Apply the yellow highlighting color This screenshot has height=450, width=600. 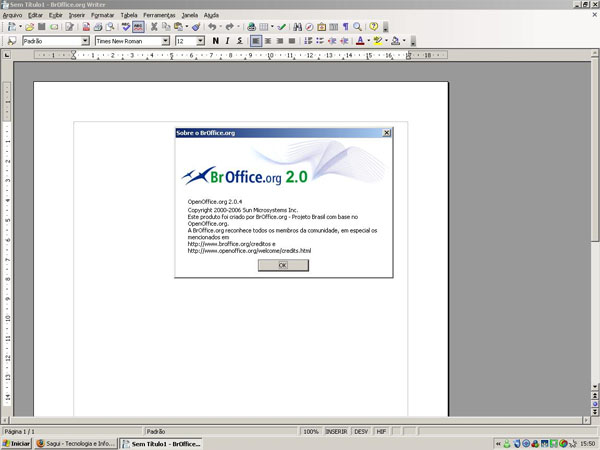(x=378, y=41)
